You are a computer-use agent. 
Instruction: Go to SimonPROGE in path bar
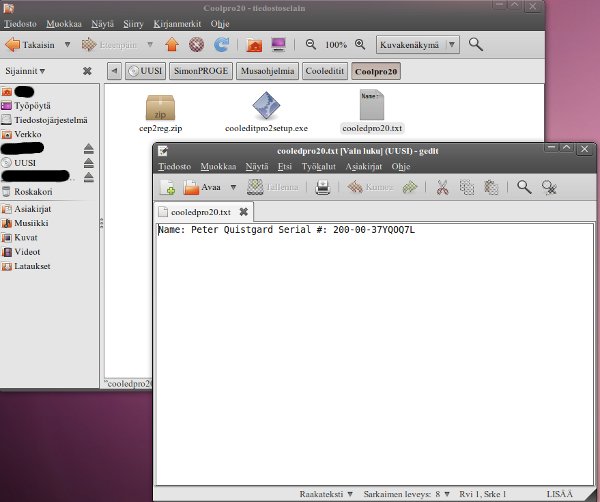tap(201, 71)
